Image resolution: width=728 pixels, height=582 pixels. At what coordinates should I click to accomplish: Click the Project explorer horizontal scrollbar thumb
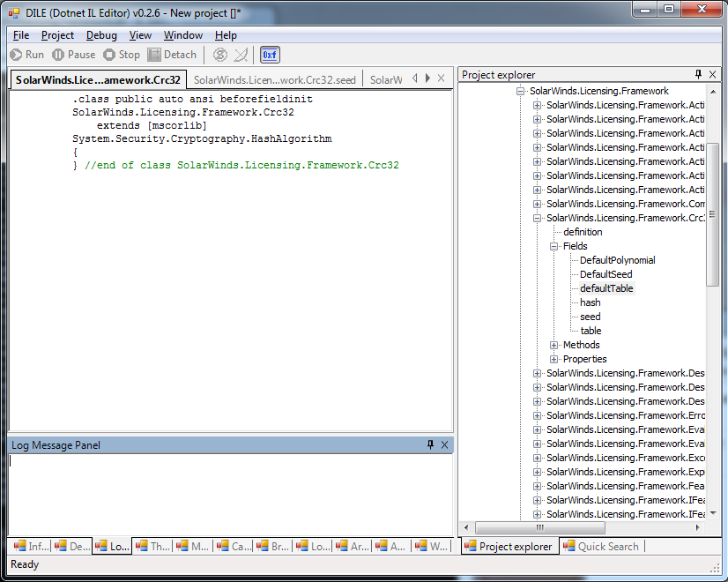click(540, 527)
